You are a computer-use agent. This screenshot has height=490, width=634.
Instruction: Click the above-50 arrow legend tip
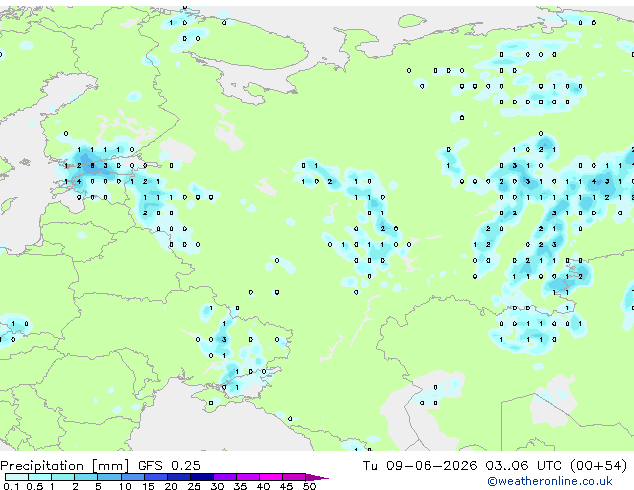click(317, 477)
